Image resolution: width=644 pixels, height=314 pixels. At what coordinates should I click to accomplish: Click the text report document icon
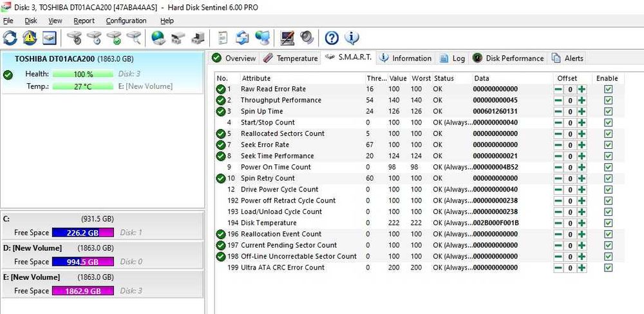pyautogui.click(x=223, y=38)
